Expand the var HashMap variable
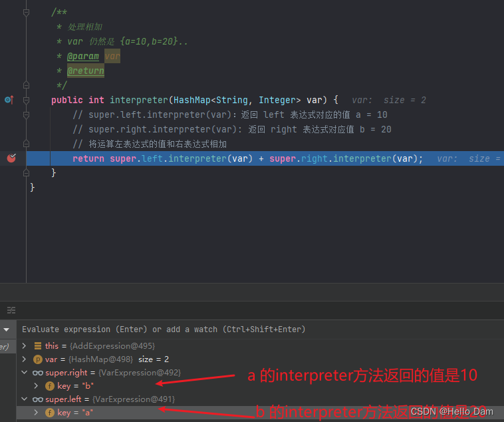Viewport: 504px width, 422px height. tap(24, 359)
